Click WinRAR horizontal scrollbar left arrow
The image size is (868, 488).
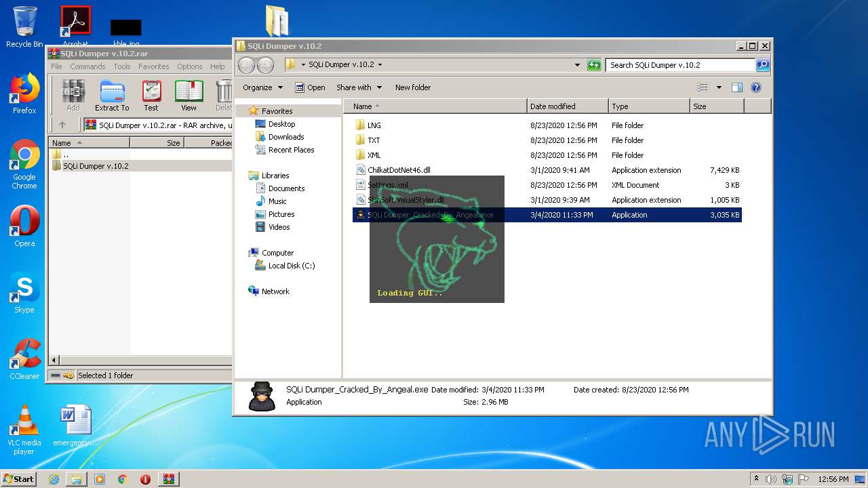[x=55, y=360]
